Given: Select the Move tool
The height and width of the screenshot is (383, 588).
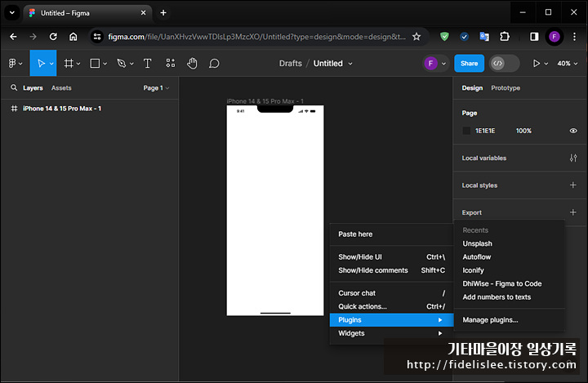Looking at the screenshot, I should (41, 64).
